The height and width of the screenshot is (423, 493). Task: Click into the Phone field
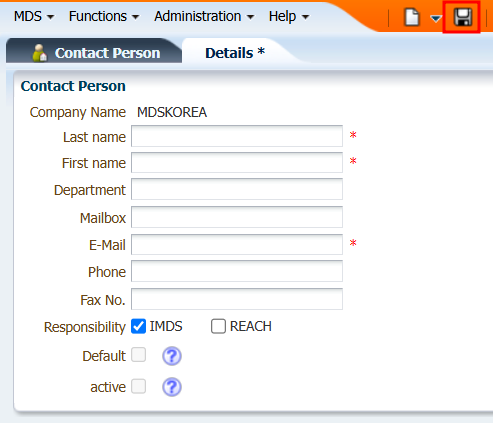tap(237, 271)
